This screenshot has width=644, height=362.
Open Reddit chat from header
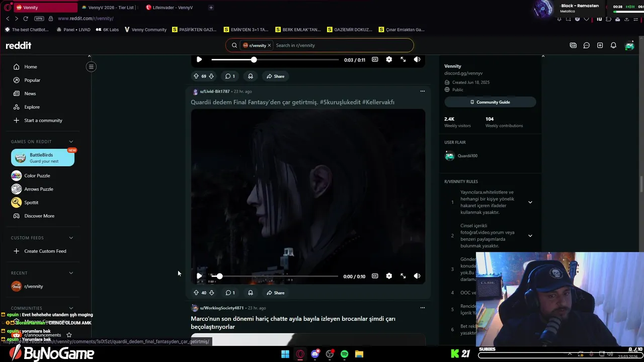coord(586,45)
